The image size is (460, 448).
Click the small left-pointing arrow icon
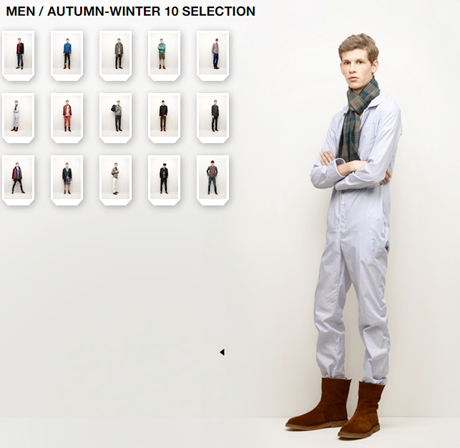click(222, 352)
